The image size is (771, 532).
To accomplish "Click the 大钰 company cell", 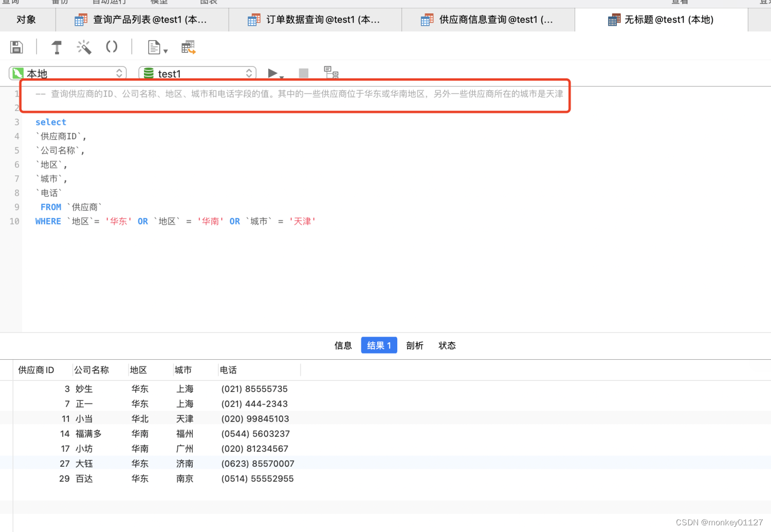I will coord(84,464).
